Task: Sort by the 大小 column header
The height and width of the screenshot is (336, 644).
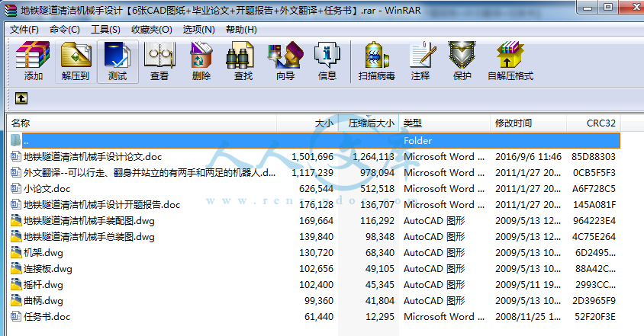Action: coord(308,123)
